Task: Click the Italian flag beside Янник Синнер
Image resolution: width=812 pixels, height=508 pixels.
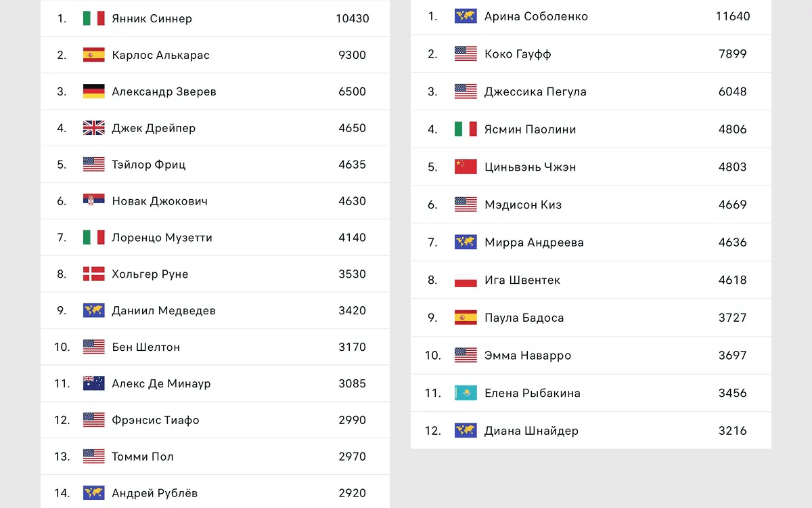Action: point(93,18)
